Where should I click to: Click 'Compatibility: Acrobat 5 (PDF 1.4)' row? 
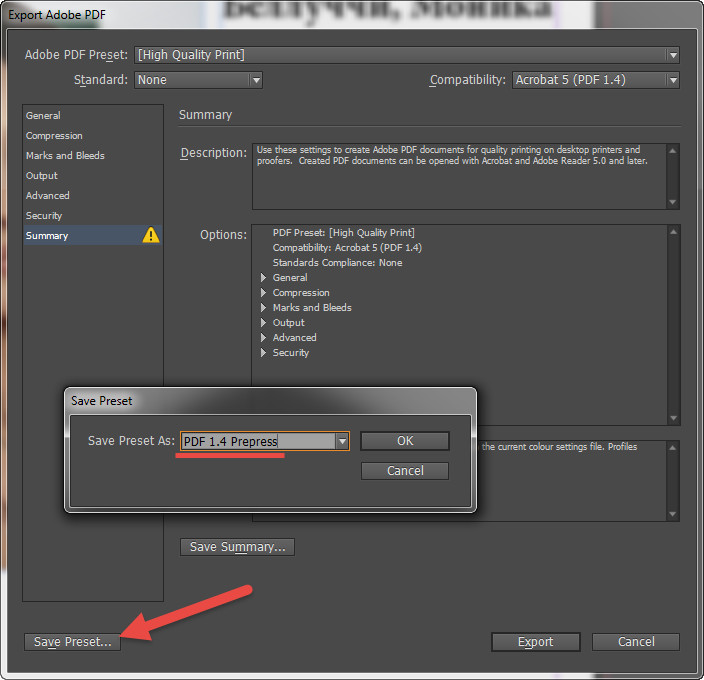(347, 248)
